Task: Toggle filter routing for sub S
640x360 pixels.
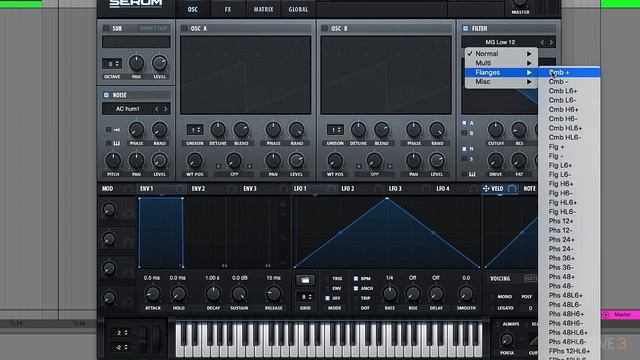Action: coord(464,159)
